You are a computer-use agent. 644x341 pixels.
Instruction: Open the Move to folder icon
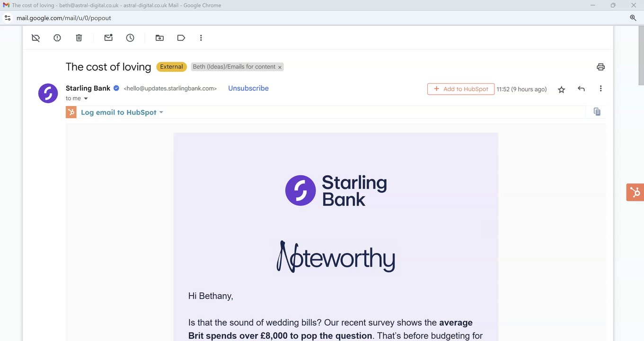pos(159,38)
